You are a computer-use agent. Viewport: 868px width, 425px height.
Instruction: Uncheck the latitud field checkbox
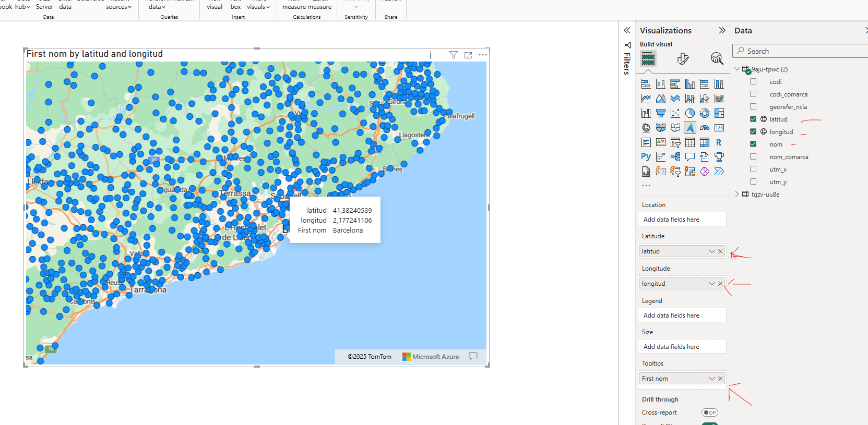pos(753,119)
